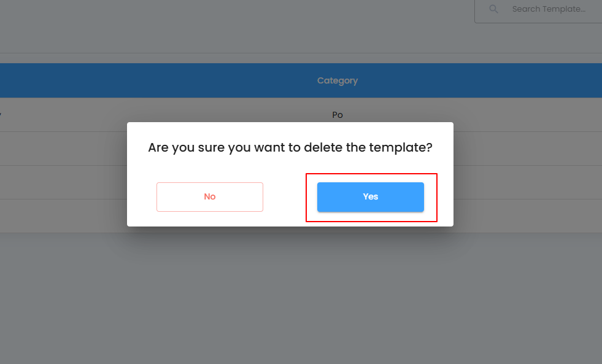Click dimmed area above table header
Screen dimensions: 602x364
230,27
